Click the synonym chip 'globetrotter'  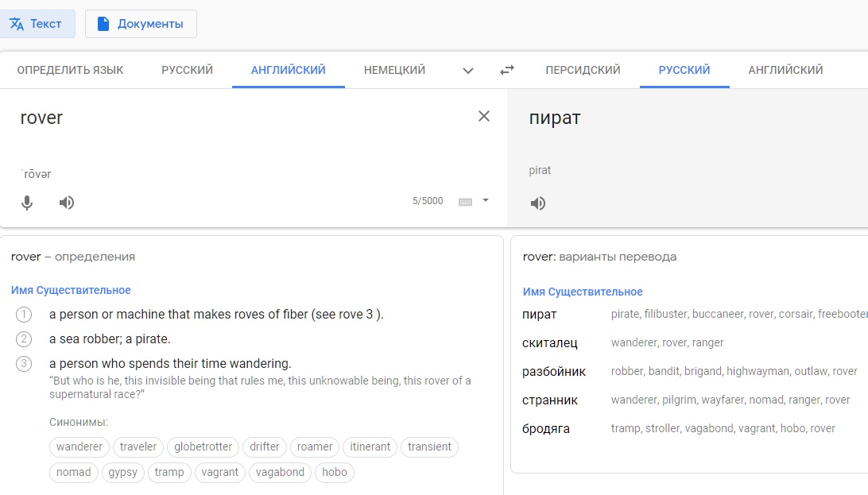click(203, 447)
